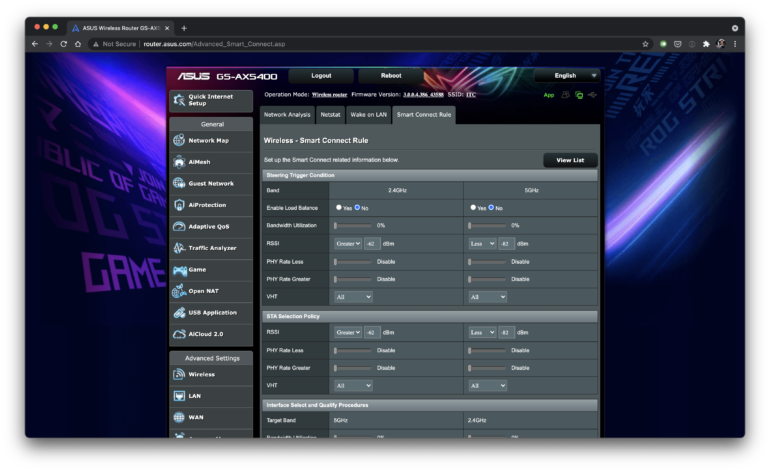Switch to the Wake on LAN tab
The image size is (770, 471).
pyautogui.click(x=369, y=115)
